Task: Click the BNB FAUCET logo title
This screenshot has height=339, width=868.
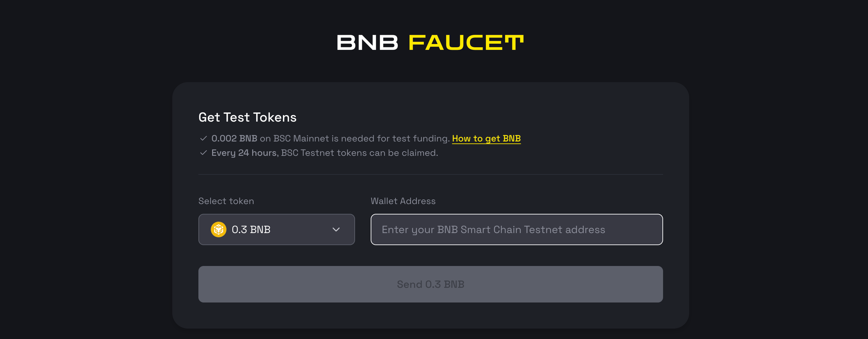Action: coord(430,43)
